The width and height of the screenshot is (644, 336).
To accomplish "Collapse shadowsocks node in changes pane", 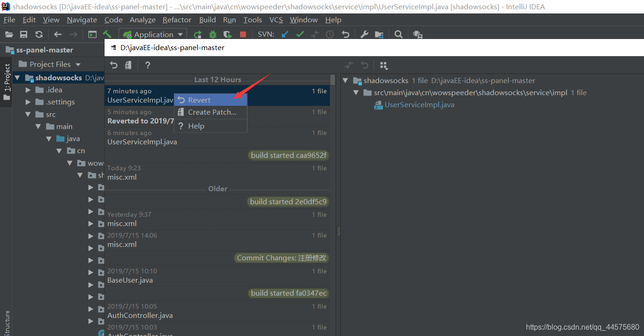I will coord(346,80).
